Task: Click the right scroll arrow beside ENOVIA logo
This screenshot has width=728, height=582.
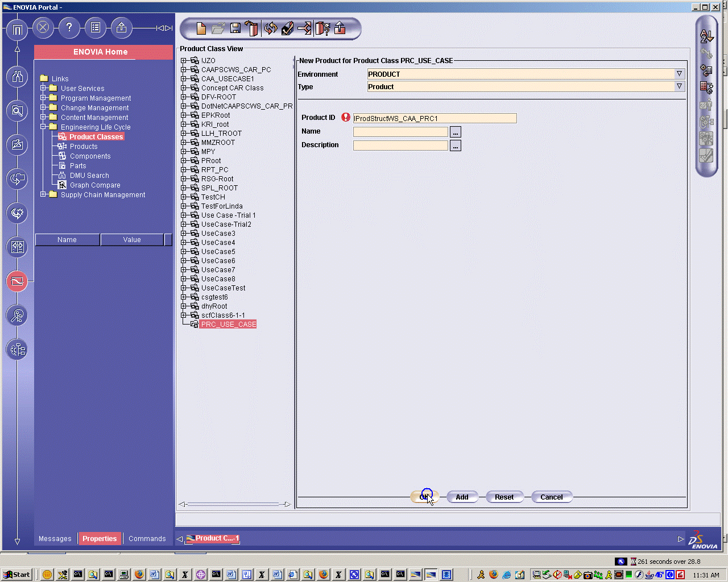Action: (x=681, y=539)
